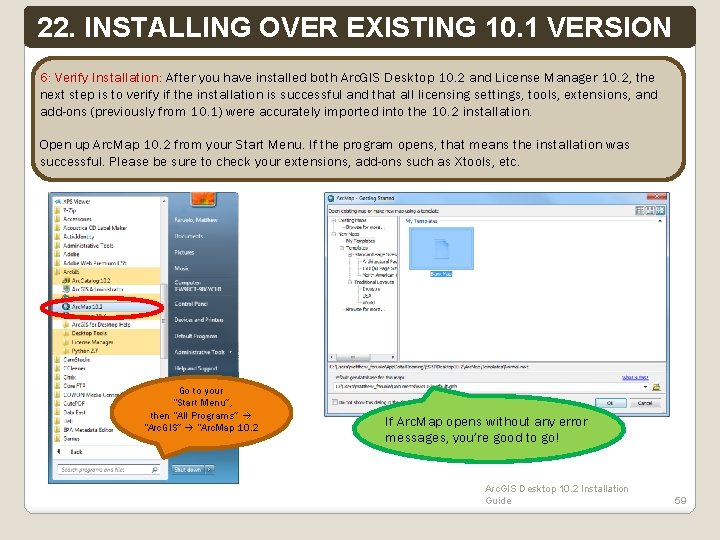The height and width of the screenshot is (540, 720).
Task: Open the Shut down options arrow
Action: [x=209, y=470]
